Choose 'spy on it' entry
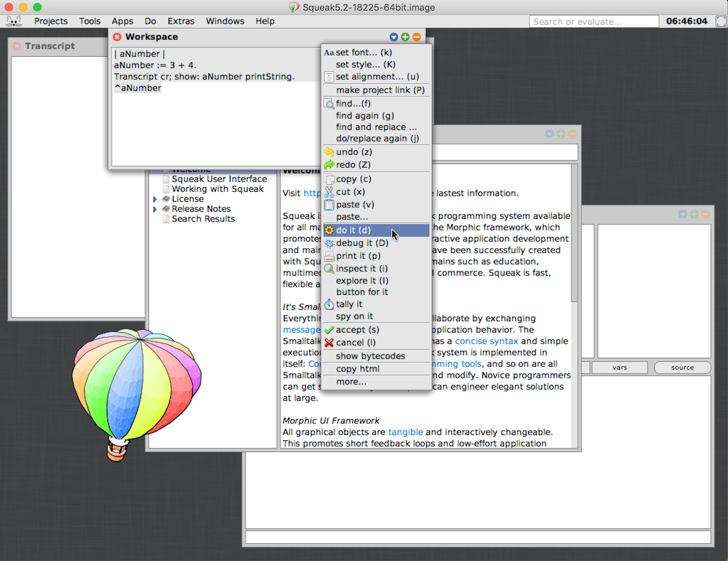 pyautogui.click(x=376, y=316)
